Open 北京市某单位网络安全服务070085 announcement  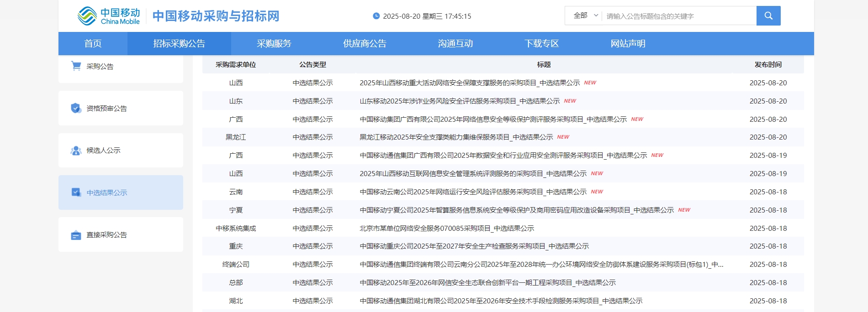click(447, 228)
